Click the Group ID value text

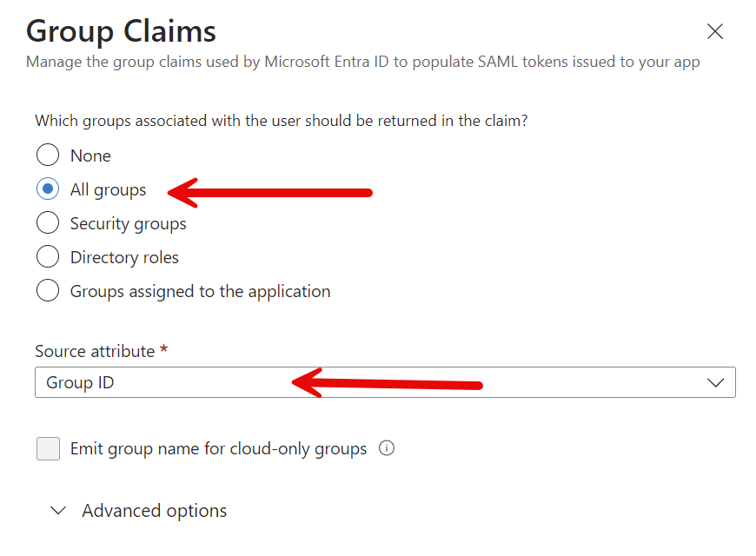click(x=79, y=382)
